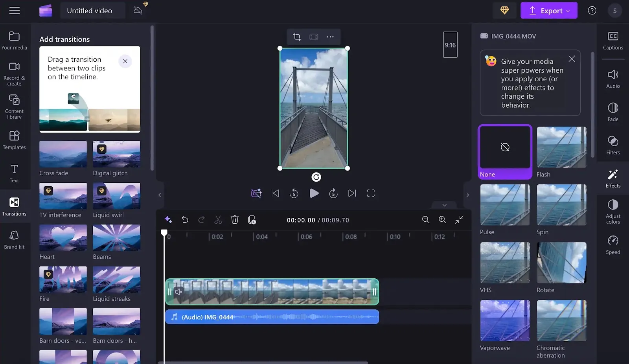Image resolution: width=629 pixels, height=364 pixels.
Task: Select the None effect option
Action: point(505,152)
